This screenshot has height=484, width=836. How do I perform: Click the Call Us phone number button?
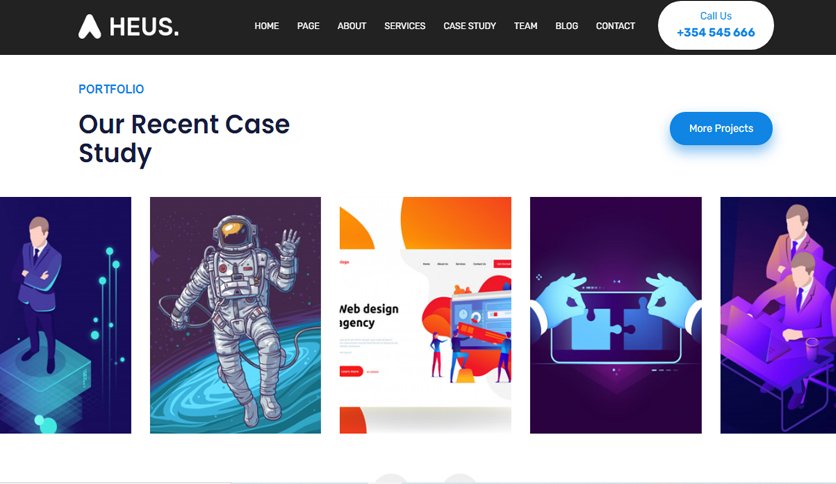tap(716, 25)
